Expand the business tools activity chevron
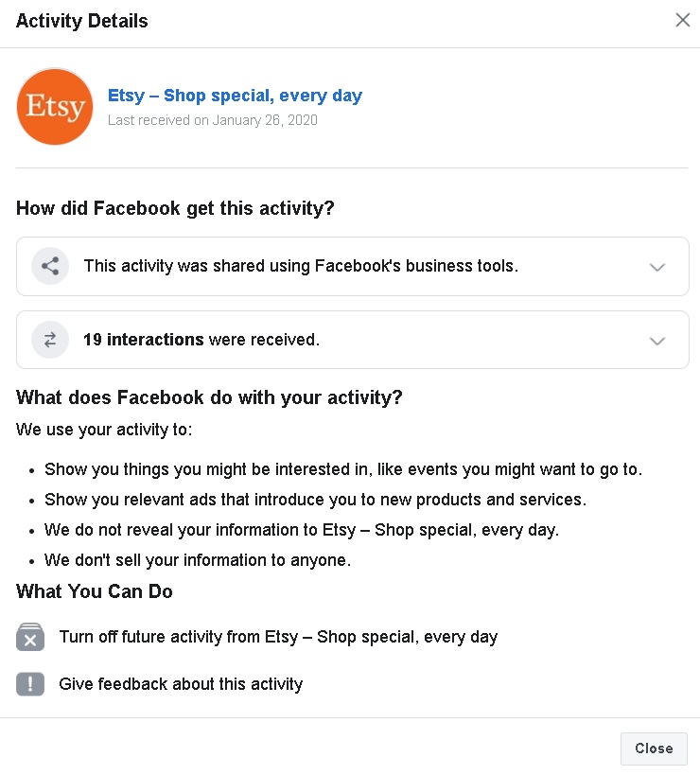This screenshot has height=775, width=700. [x=657, y=268]
